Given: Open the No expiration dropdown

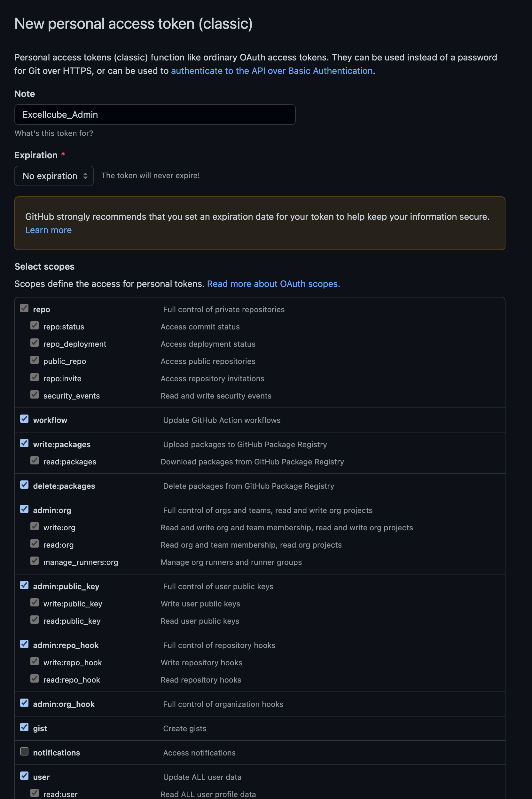Looking at the screenshot, I should pos(54,176).
